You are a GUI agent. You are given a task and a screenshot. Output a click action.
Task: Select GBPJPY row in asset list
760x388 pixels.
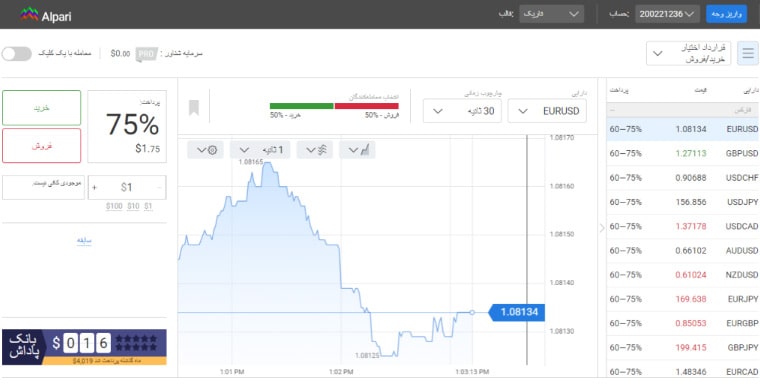tap(683, 347)
